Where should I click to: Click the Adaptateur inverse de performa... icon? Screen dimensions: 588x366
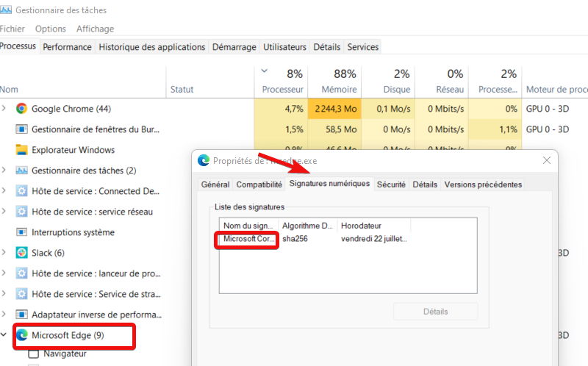coord(21,315)
